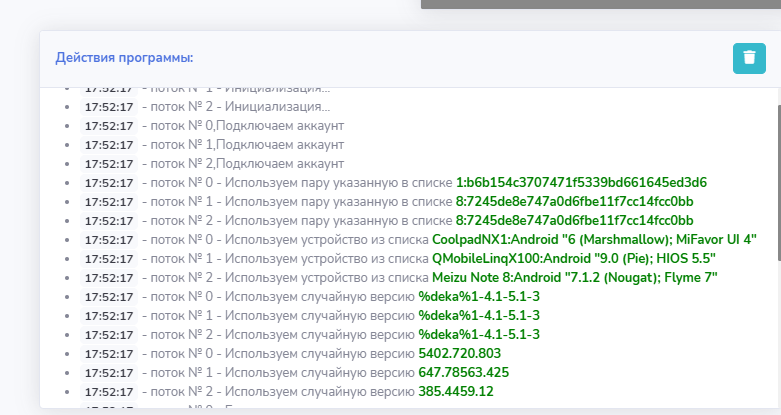This screenshot has height=415, width=781.
Task: Click timestamp of the CoolpadNX1 device line
Action: (x=108, y=239)
